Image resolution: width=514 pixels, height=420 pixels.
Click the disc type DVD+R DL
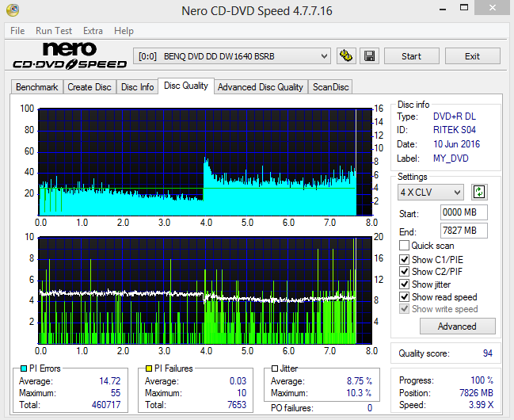pyautogui.click(x=455, y=116)
